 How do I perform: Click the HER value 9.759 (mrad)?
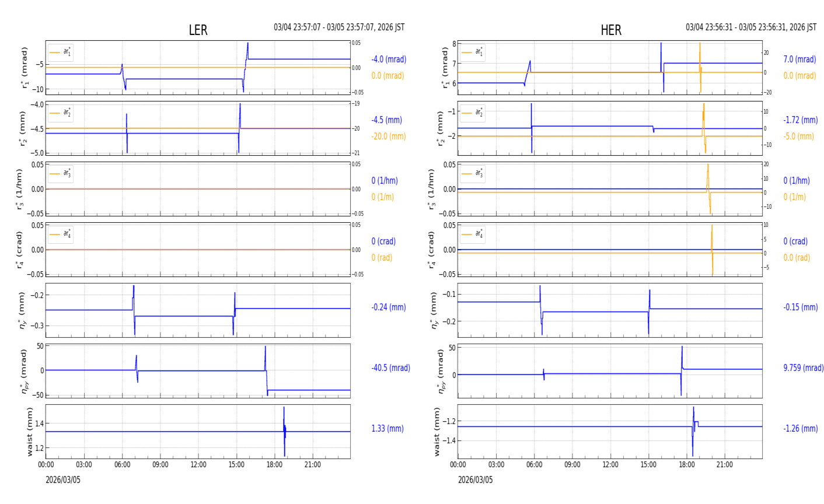[x=804, y=368]
